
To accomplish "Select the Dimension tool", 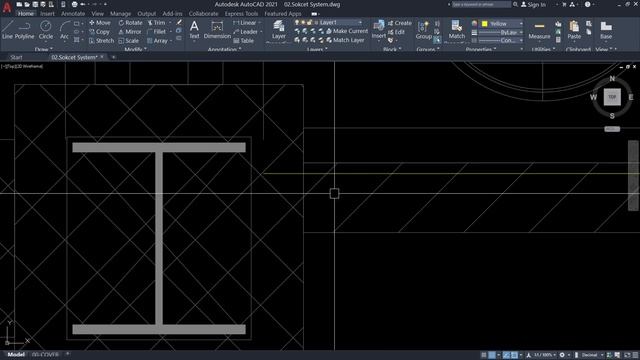I will [x=217, y=30].
